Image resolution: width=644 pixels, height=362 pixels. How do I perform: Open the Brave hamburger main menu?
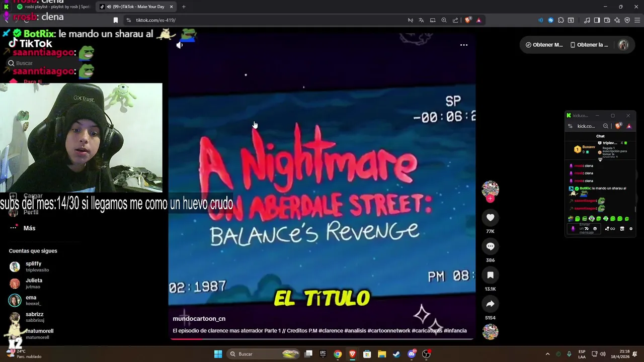[637, 20]
